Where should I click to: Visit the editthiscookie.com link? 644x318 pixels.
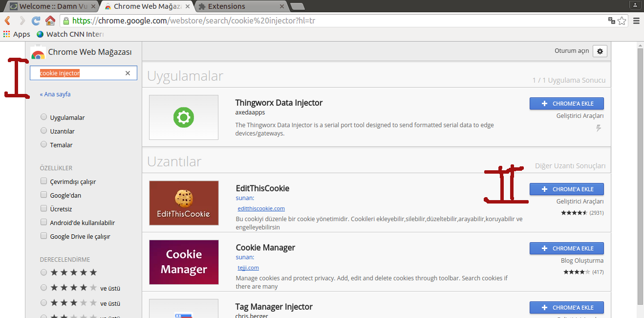[x=261, y=208]
